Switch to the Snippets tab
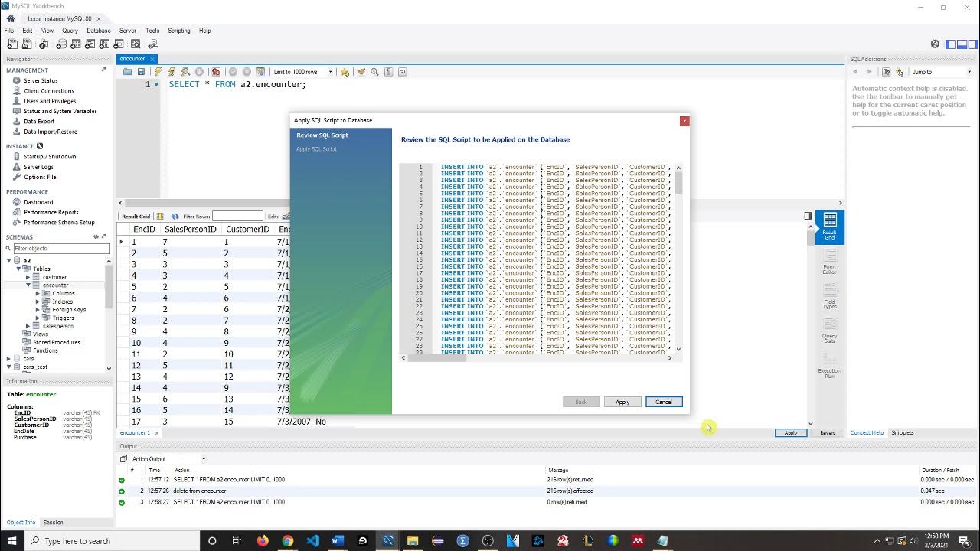The image size is (980, 551). click(903, 432)
